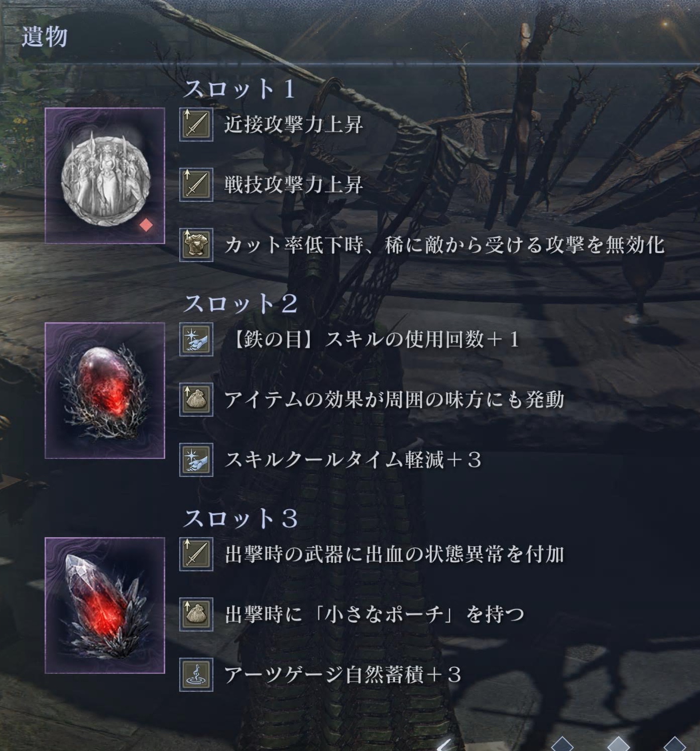Select the silver coin relic in Slot 1
Screen dimensions: 700x751
(x=105, y=176)
